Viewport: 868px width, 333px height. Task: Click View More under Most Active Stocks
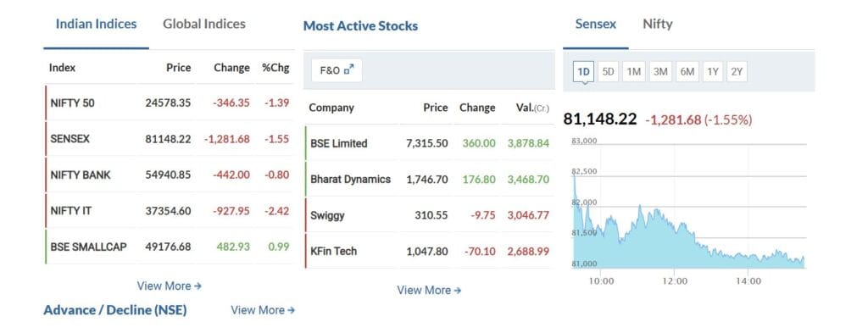429,291
